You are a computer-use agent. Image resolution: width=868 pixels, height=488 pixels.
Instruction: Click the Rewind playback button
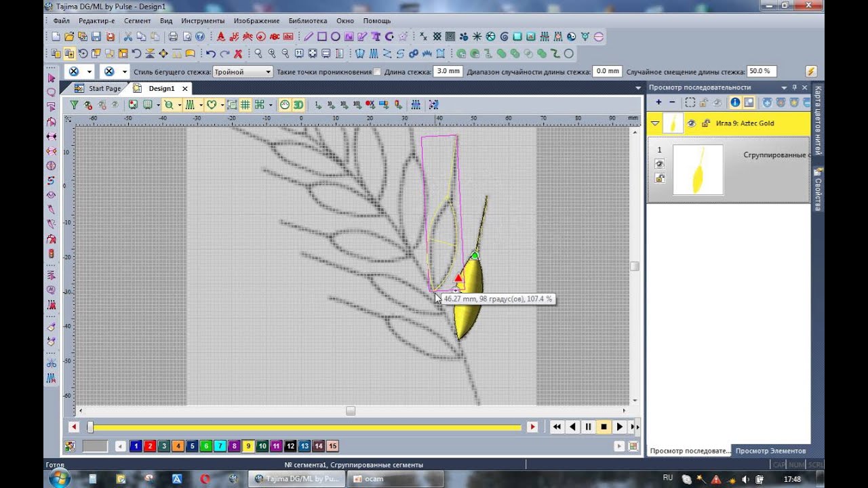click(557, 427)
